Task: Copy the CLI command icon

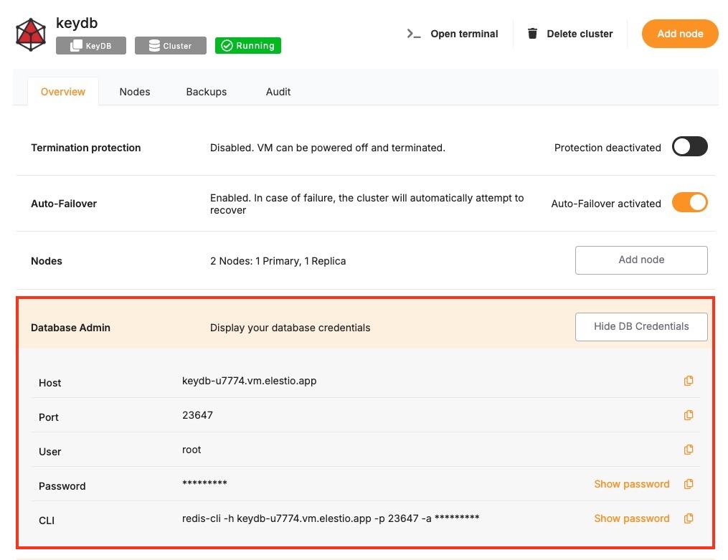Action: [x=689, y=518]
